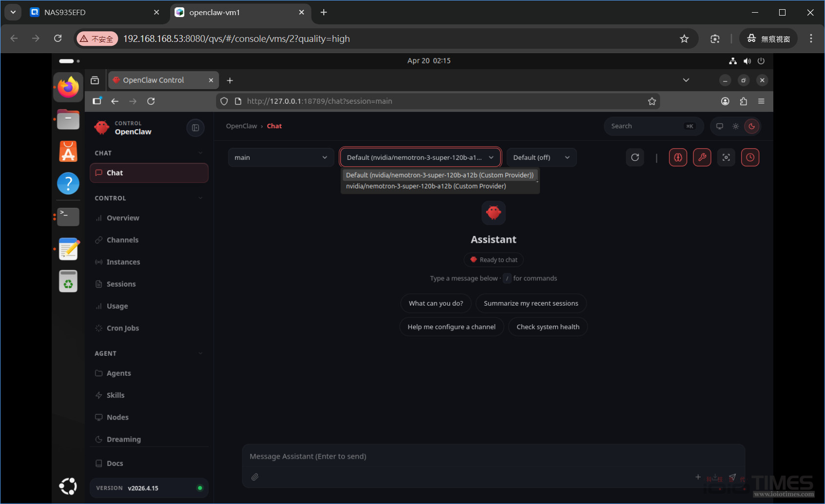Attach a file using the paperclip icon
Image resolution: width=825 pixels, height=504 pixels.
[x=255, y=477]
